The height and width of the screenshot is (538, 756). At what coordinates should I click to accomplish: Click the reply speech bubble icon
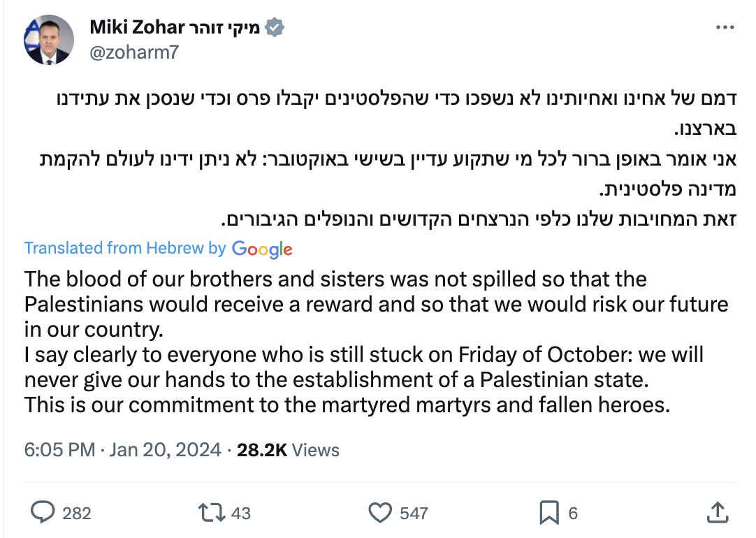click(42, 514)
